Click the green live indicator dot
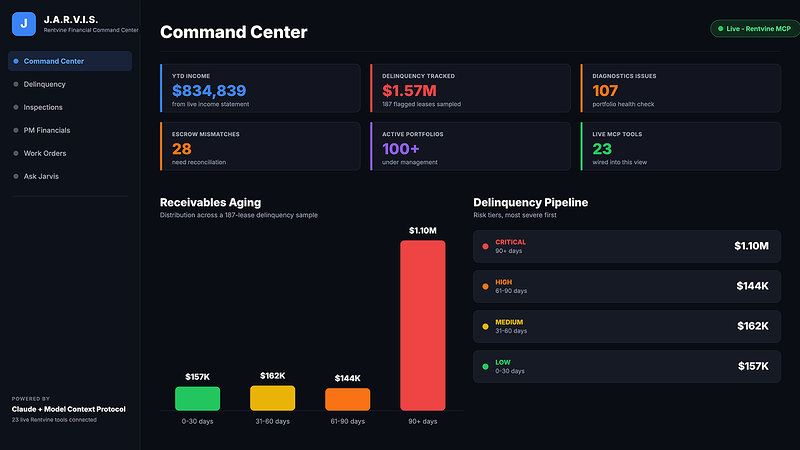The width and height of the screenshot is (800, 450). (x=720, y=29)
